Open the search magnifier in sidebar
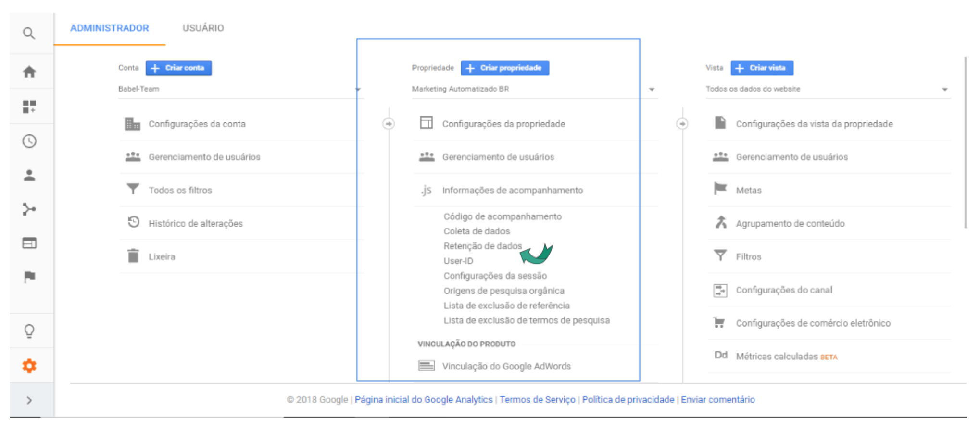 tap(29, 33)
